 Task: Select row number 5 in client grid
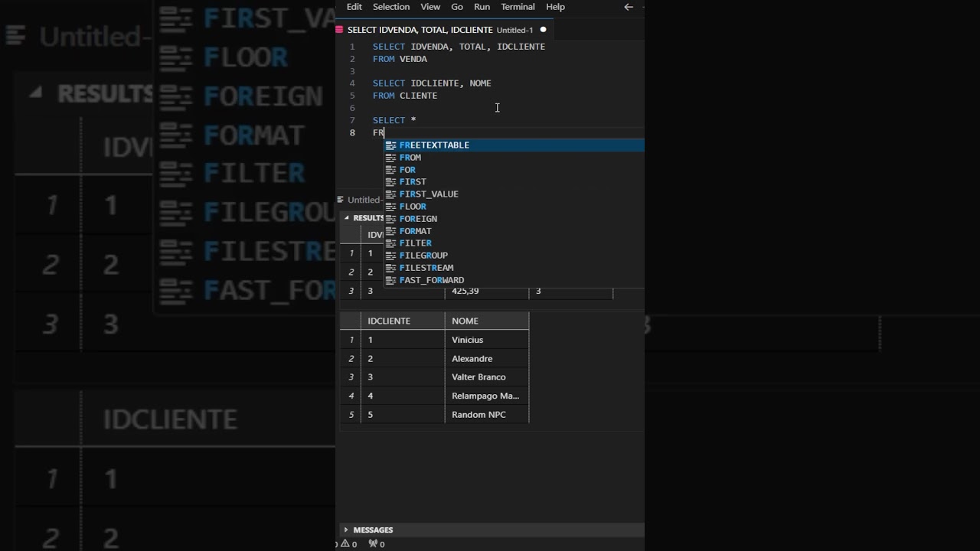click(351, 415)
